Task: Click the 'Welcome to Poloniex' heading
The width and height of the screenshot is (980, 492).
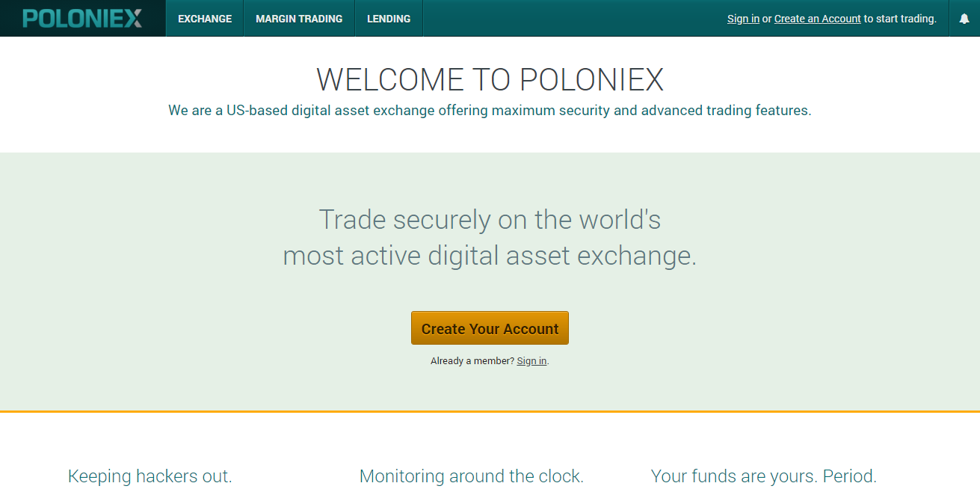Action: pyautogui.click(x=490, y=79)
